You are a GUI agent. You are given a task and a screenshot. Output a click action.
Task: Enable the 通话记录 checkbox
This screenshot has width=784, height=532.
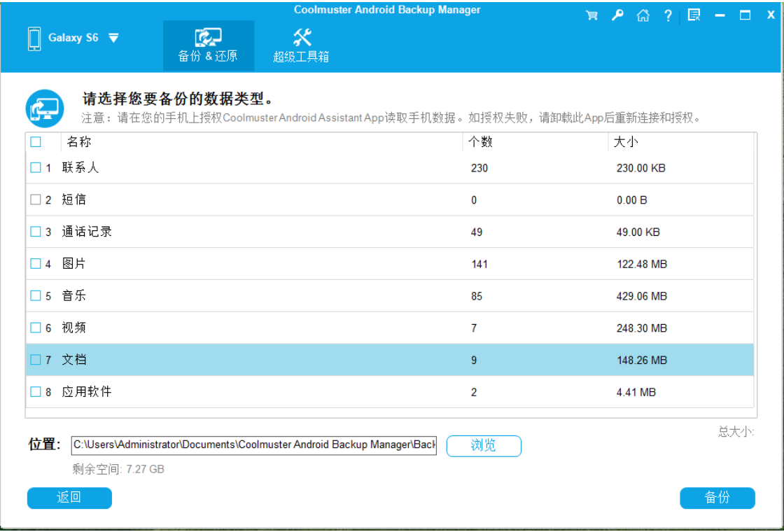(x=36, y=232)
